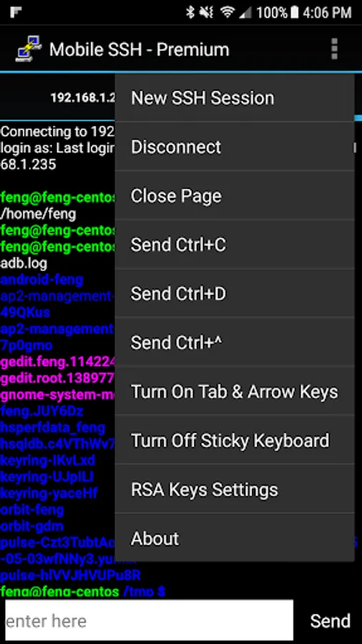Choose Send Ctrl+C menu entry
This screenshot has width=362, height=644.
pyautogui.click(x=235, y=245)
